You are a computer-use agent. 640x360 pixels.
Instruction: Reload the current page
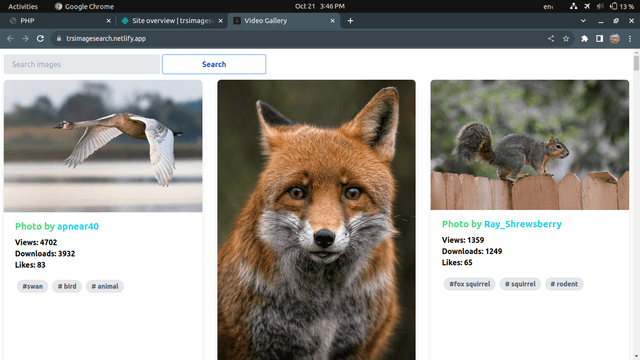click(x=40, y=38)
